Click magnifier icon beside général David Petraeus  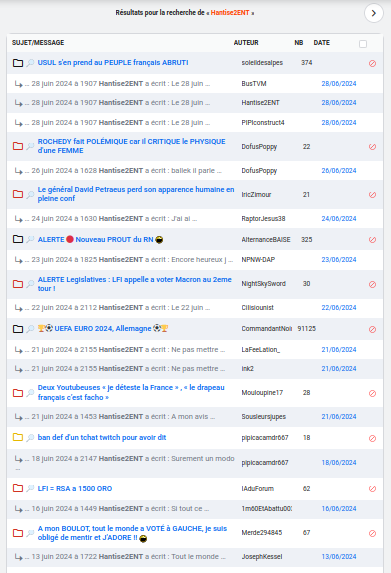pos(30,194)
